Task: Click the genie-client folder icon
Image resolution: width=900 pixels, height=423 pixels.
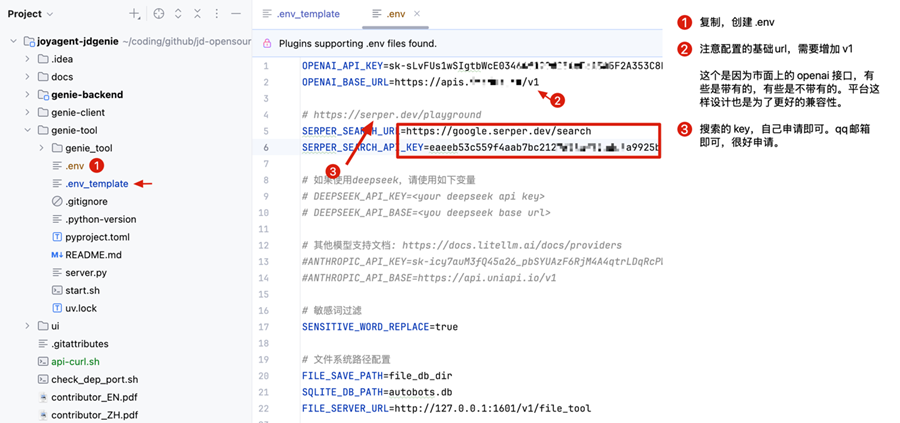Action: click(43, 112)
